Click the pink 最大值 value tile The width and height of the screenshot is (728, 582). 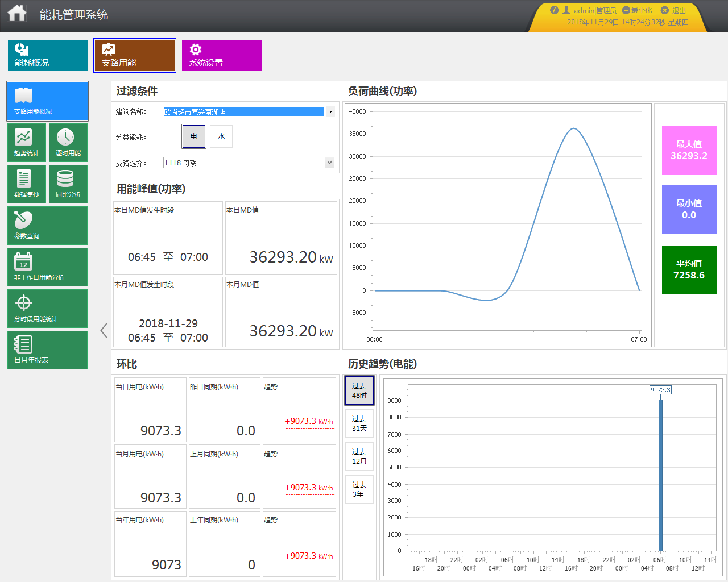[689, 151]
